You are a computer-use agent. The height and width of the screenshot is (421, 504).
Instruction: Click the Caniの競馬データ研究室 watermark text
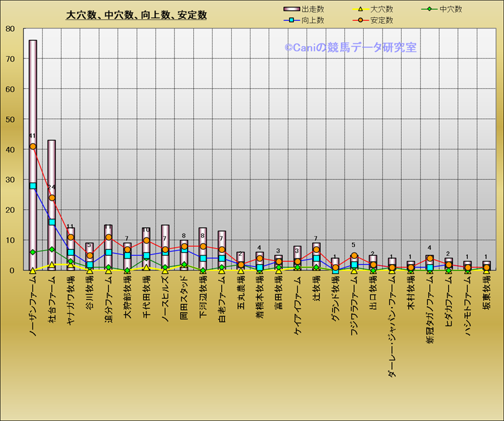351,47
